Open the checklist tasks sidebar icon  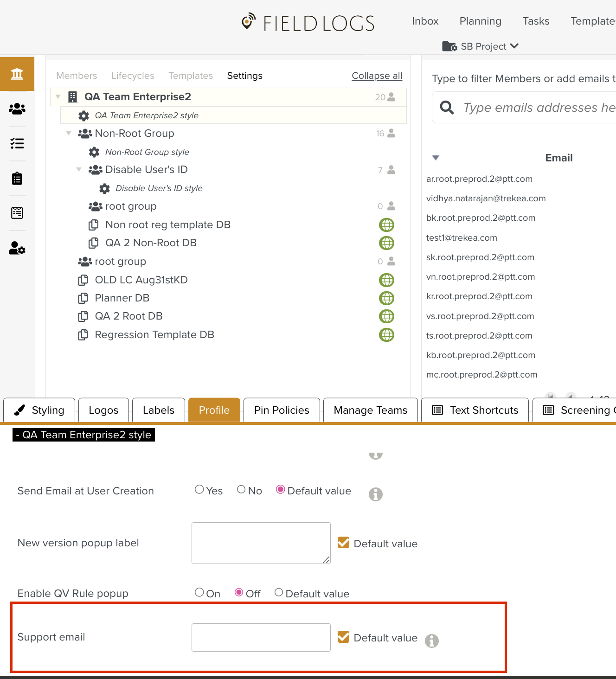[17, 144]
